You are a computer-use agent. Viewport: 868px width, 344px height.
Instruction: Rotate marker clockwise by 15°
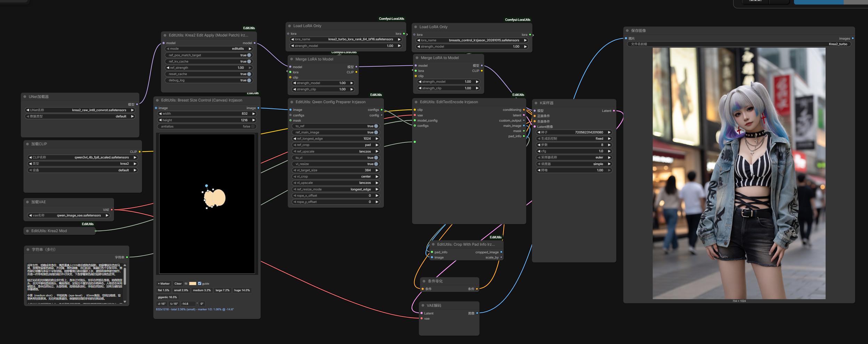pyautogui.click(x=174, y=304)
